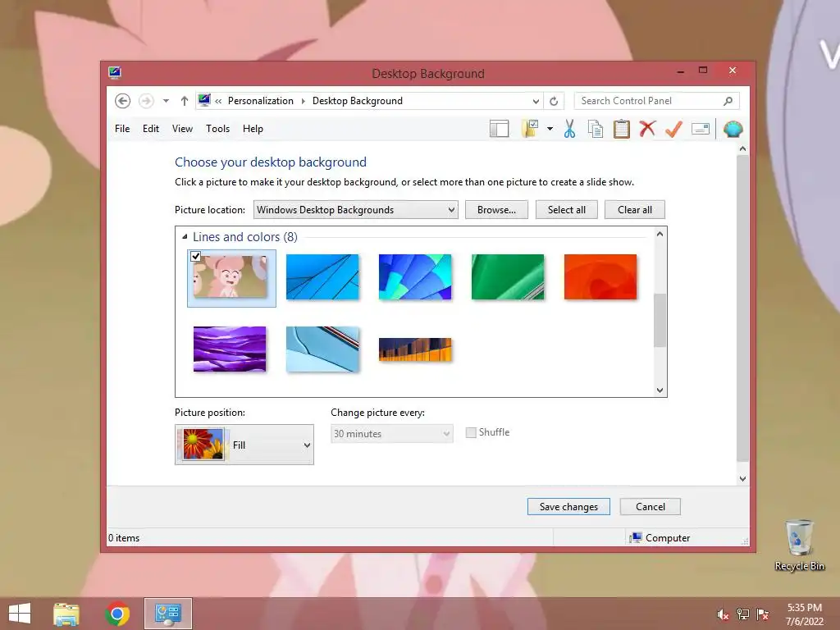The height and width of the screenshot is (630, 840).
Task: Click the Select all button
Action: (x=566, y=210)
